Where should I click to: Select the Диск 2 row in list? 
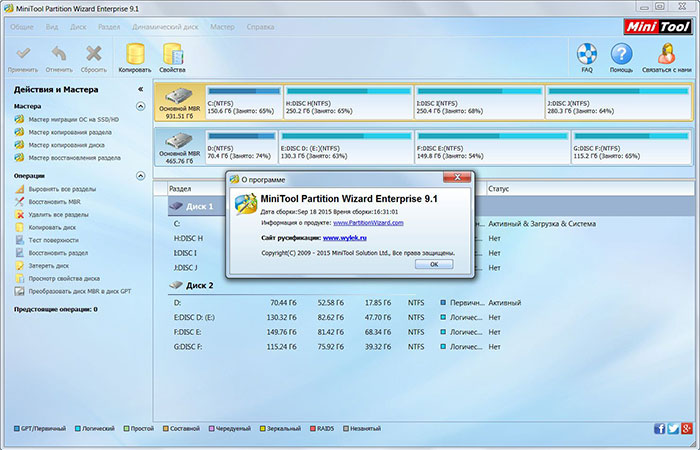coord(431,285)
